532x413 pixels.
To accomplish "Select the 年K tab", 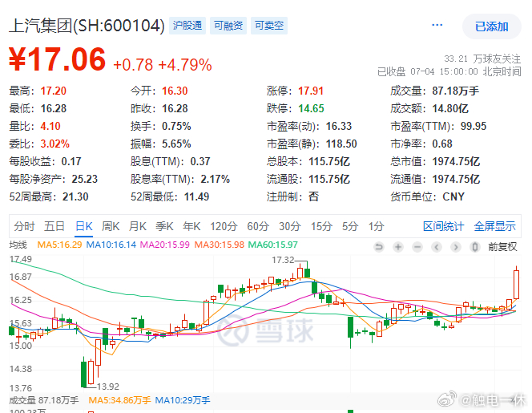I will point(191,226).
